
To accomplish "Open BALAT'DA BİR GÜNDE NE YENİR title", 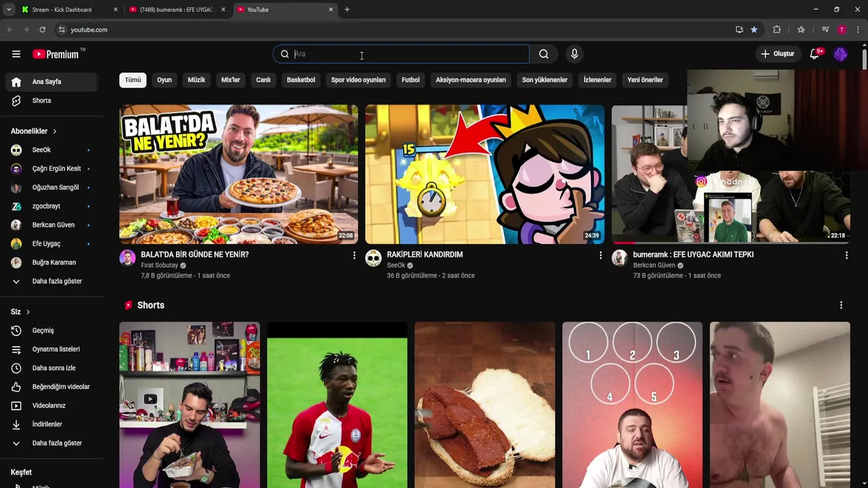I will (x=195, y=255).
